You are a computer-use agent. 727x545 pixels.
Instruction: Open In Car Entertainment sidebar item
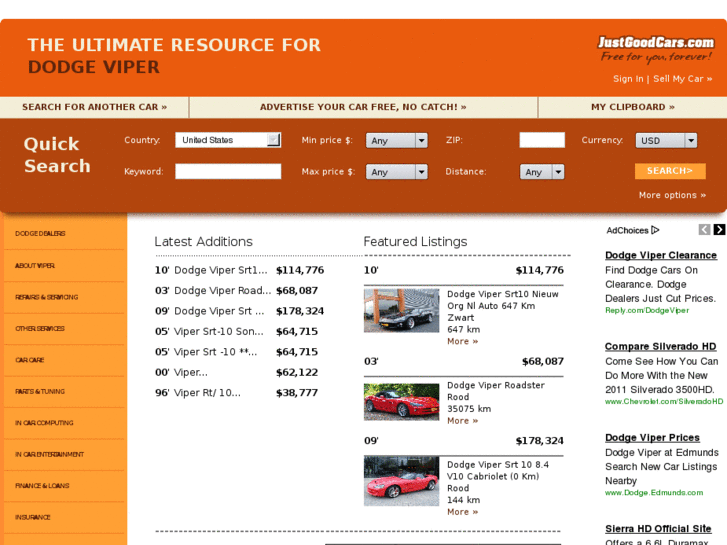point(50,455)
